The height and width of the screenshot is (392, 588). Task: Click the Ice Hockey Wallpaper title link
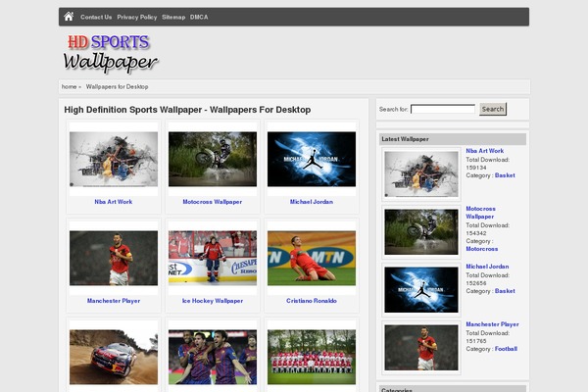(x=213, y=301)
